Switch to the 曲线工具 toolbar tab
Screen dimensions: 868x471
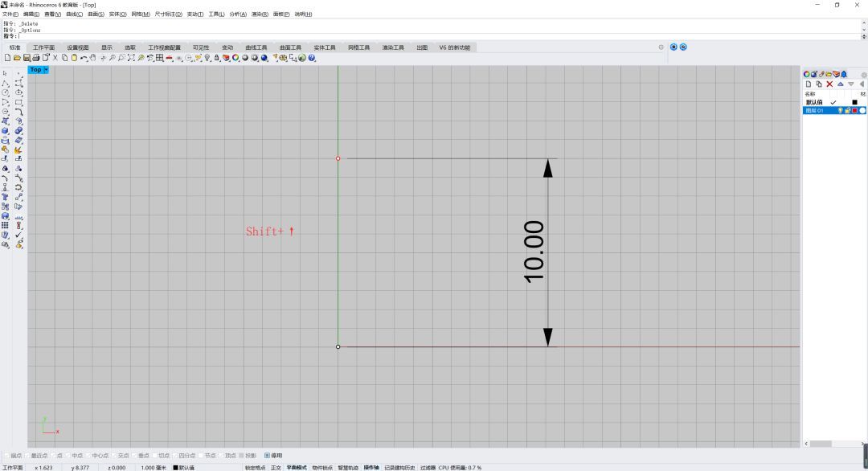(256, 47)
